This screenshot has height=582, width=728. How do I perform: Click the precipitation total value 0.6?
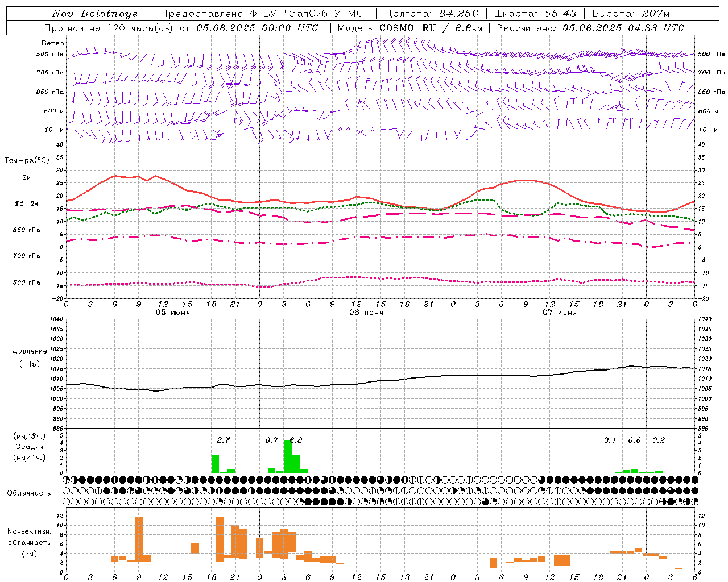634,440
